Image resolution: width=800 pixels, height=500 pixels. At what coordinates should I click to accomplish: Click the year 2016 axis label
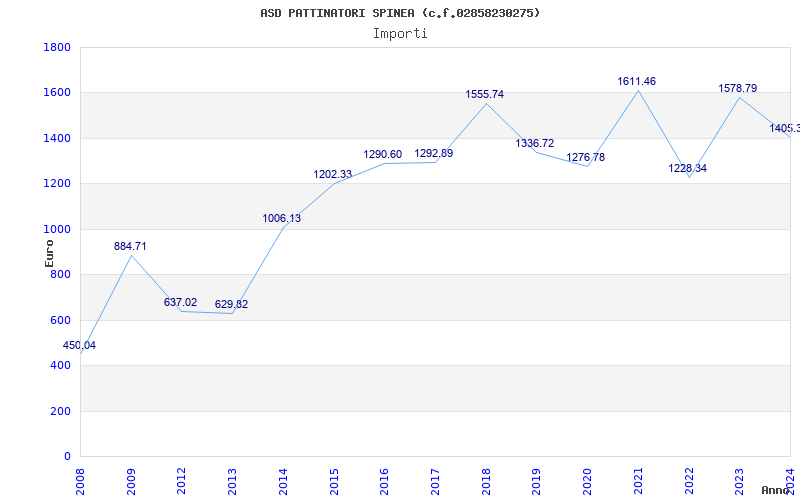(385, 481)
